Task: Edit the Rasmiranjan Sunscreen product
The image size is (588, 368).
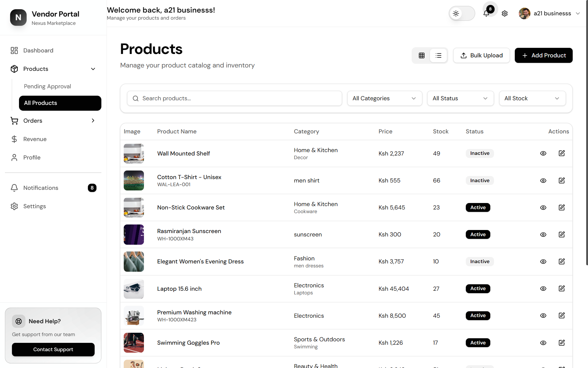Action: pos(562,235)
